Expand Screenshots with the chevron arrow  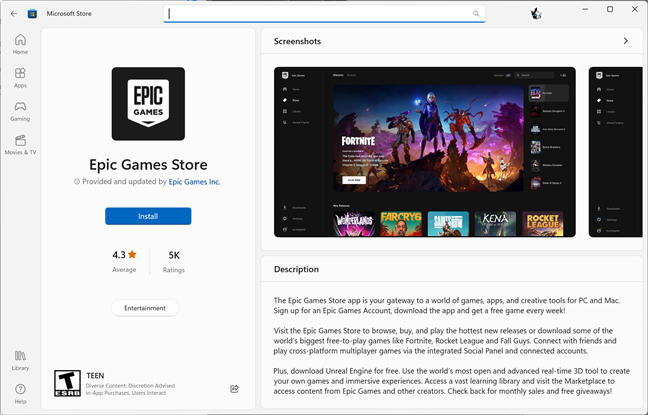[x=626, y=41]
